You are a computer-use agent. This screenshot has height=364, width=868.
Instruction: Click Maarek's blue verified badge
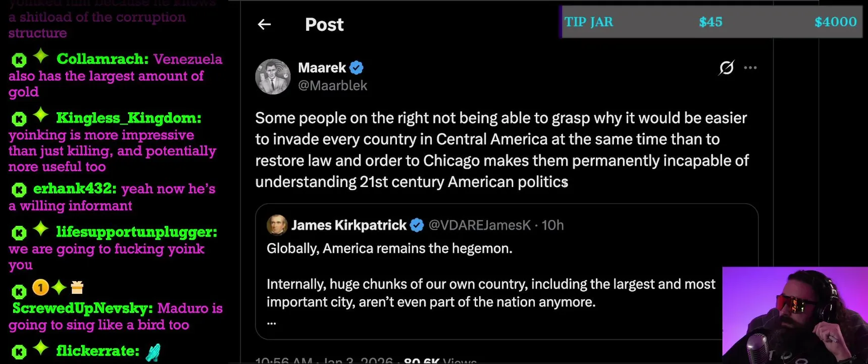point(356,67)
